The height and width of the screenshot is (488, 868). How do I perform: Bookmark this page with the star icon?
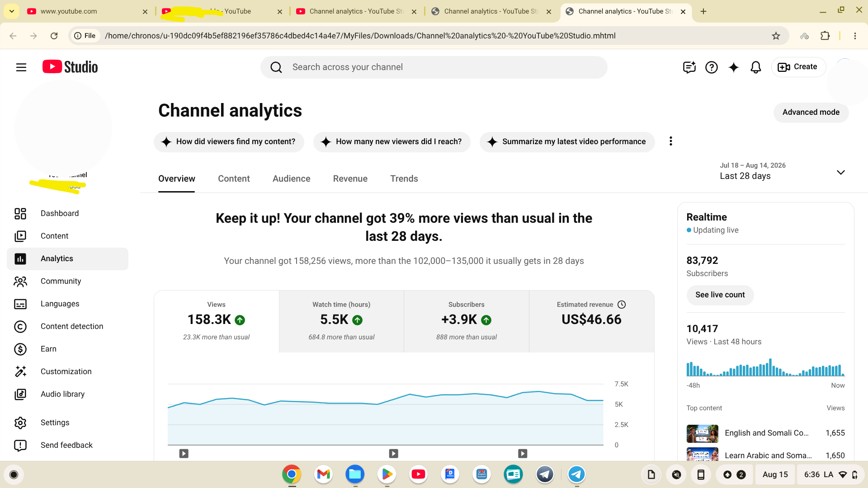click(776, 36)
